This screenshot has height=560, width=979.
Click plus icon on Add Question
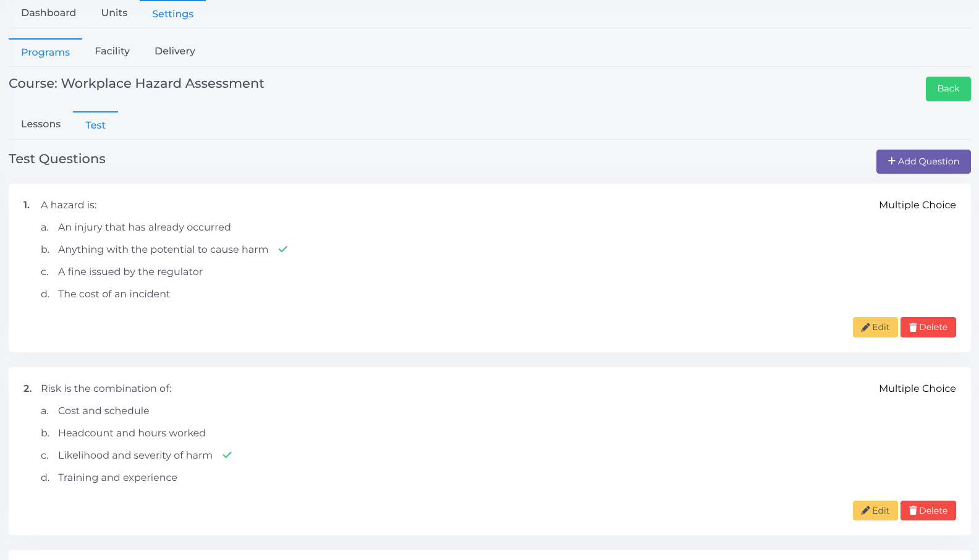(891, 161)
